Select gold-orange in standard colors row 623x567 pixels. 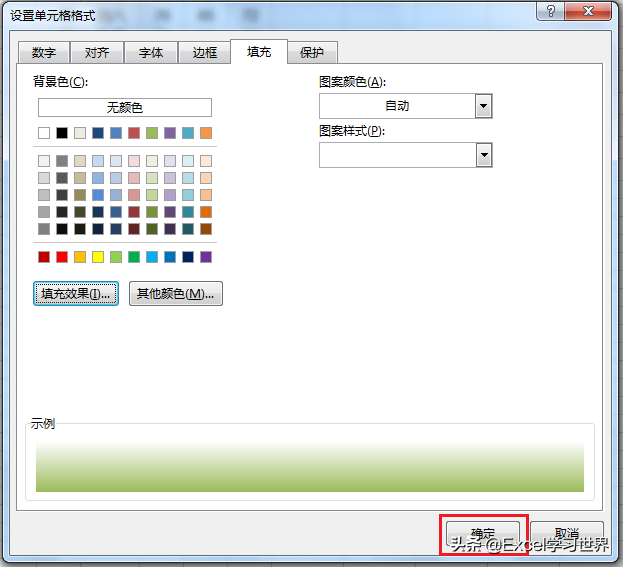tap(80, 257)
